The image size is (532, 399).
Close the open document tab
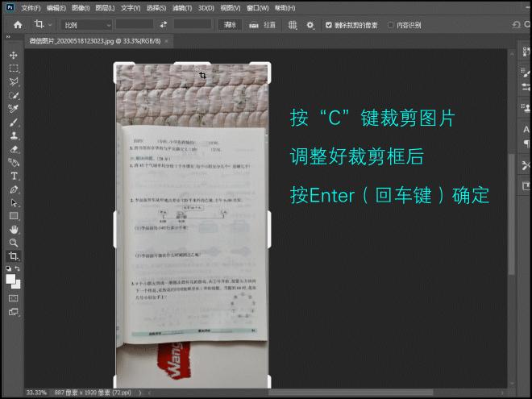166,41
